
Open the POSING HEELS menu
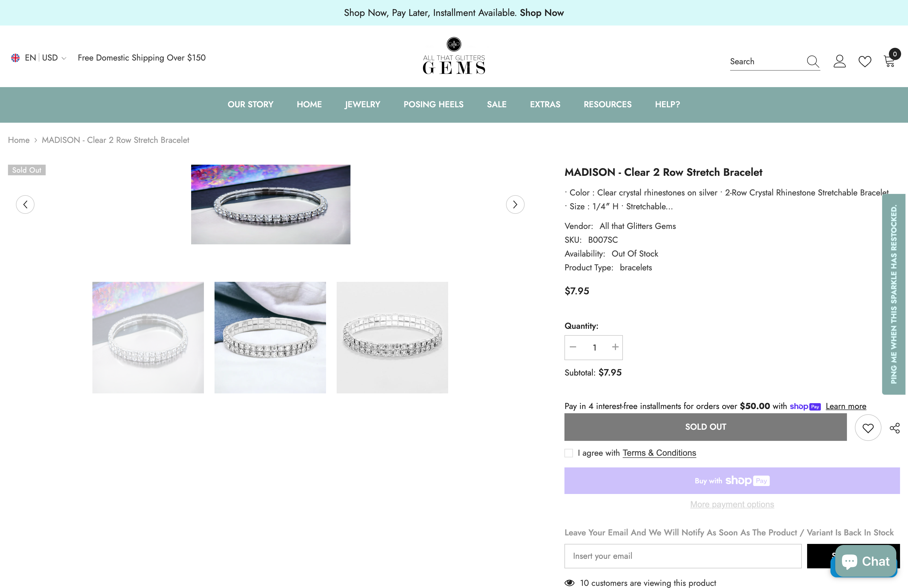433,105
